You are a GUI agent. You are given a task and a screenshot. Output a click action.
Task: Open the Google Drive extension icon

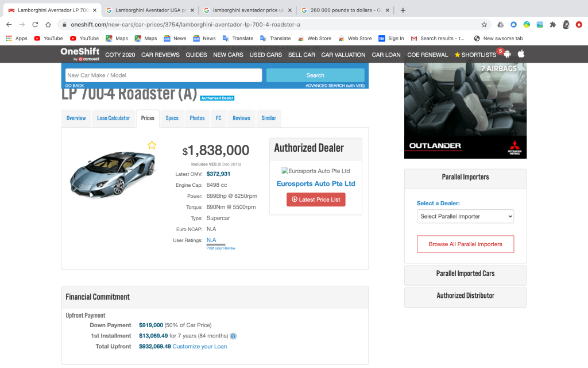tap(501, 25)
